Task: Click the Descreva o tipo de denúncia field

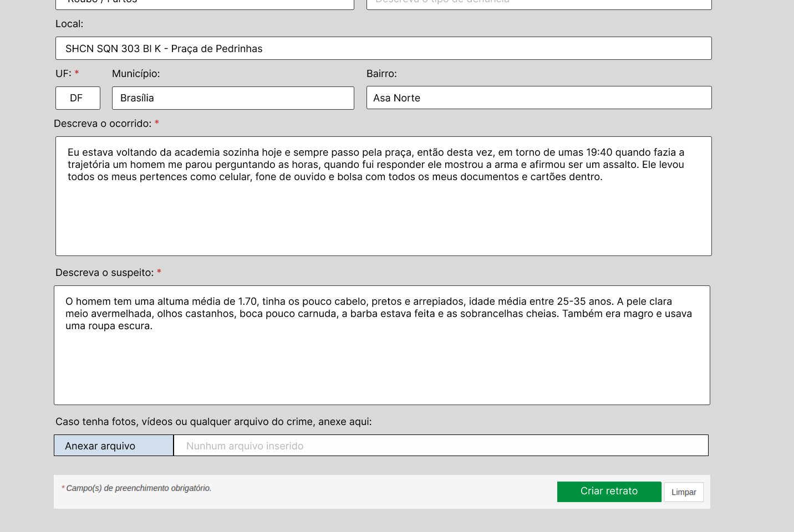Action: point(539,3)
